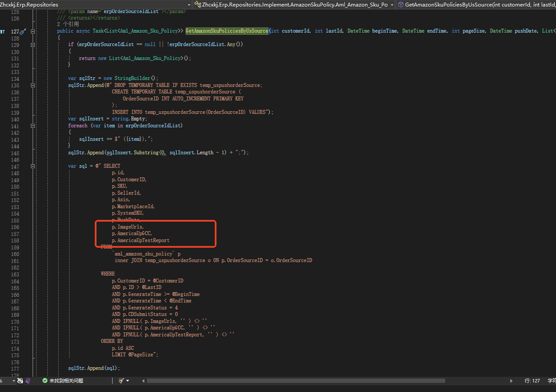The width and height of the screenshot is (556, 392).
Task: Click the green checkmark no-issues icon
Action: pos(45,381)
